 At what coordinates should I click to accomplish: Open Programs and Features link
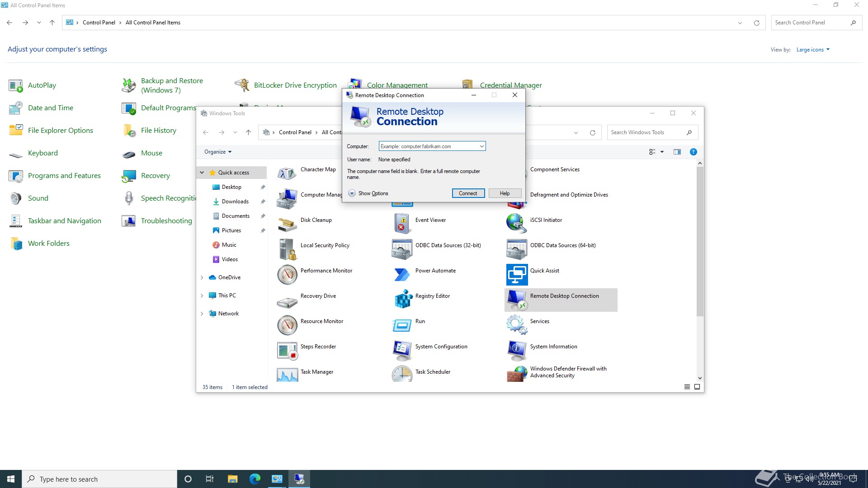(64, 176)
